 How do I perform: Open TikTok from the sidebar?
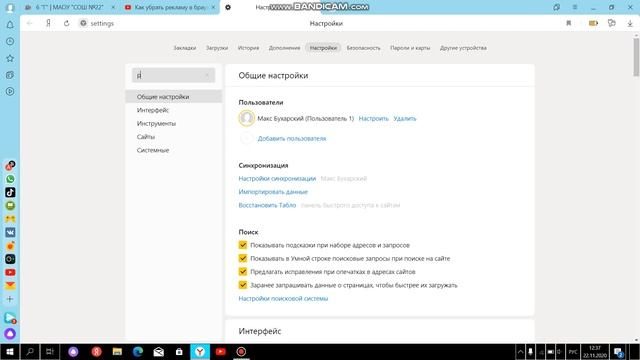point(10,192)
